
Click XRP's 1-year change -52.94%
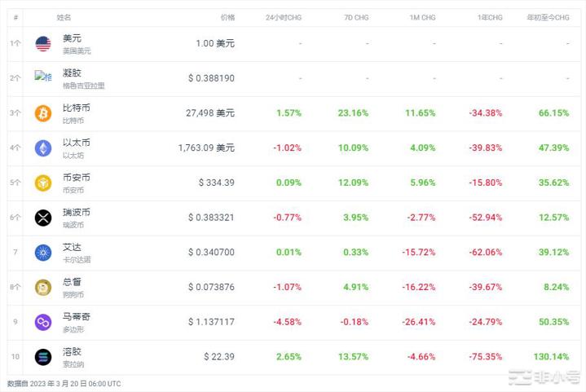(x=486, y=218)
